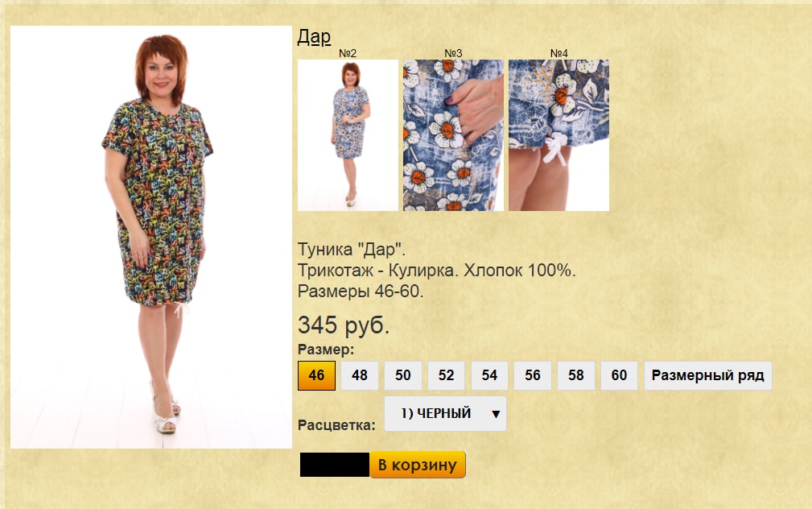Choose size 52 option
812x509 pixels.
click(447, 375)
